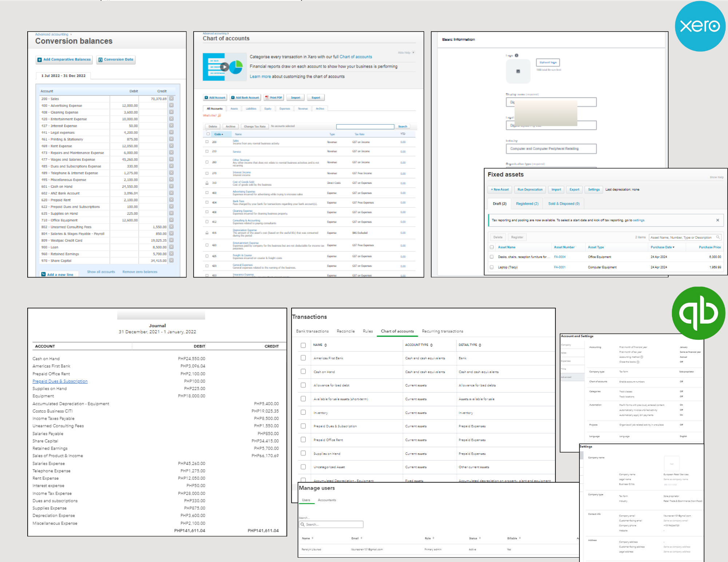Click Add Bank Account button
The height and width of the screenshot is (562, 728).
(x=245, y=97)
